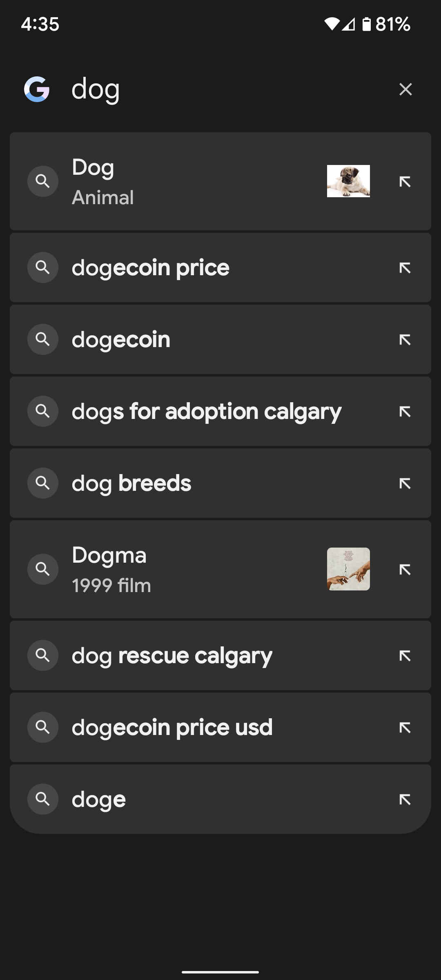Choose the 'dog breeds' suggestion
Screen dimensions: 441x980
point(220,483)
